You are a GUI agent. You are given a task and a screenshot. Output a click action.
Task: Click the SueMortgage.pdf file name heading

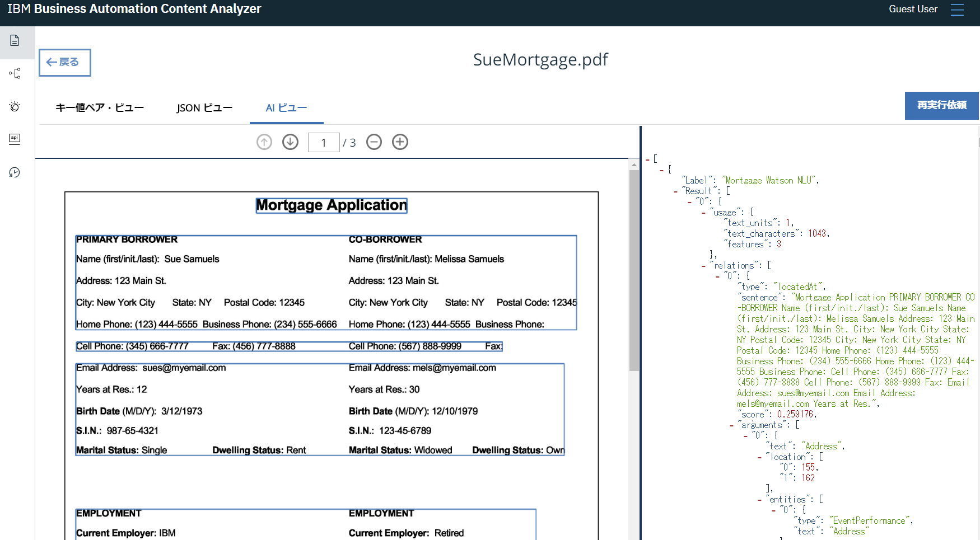(540, 59)
